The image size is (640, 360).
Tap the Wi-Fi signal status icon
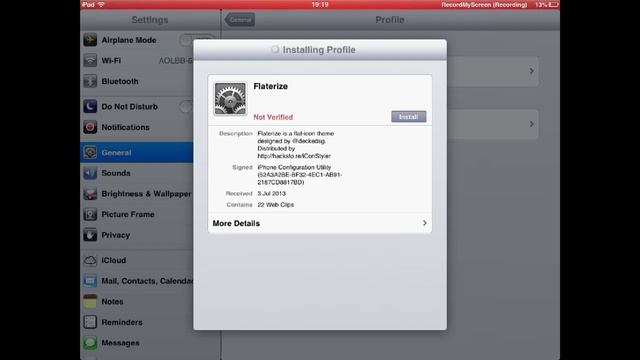[101, 4]
